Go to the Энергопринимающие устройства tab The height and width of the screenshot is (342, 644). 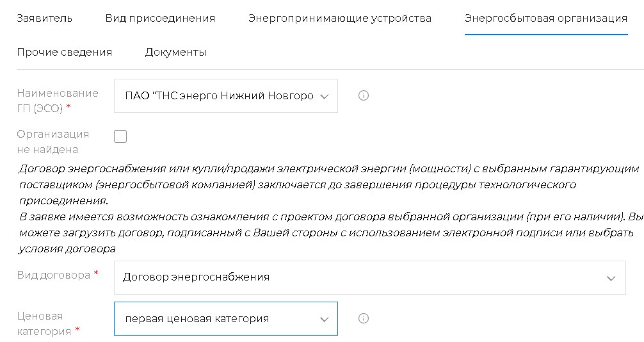(x=339, y=18)
